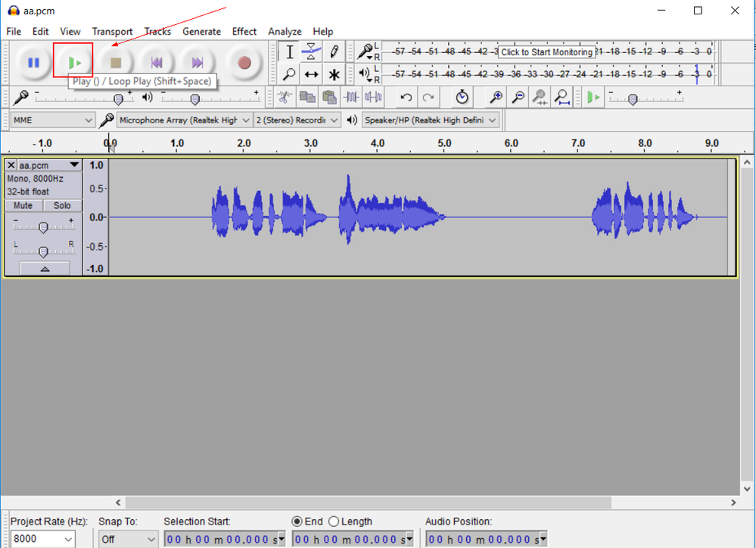Screen dimensions: 756x548
Task: Open the Speaker/HP playback device dropdown
Action: [431, 120]
